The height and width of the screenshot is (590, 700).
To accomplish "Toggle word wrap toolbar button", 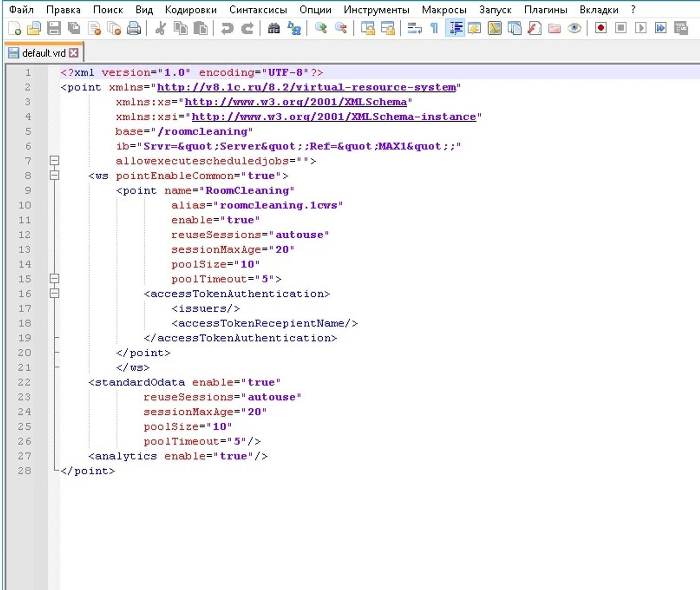I will (414, 28).
